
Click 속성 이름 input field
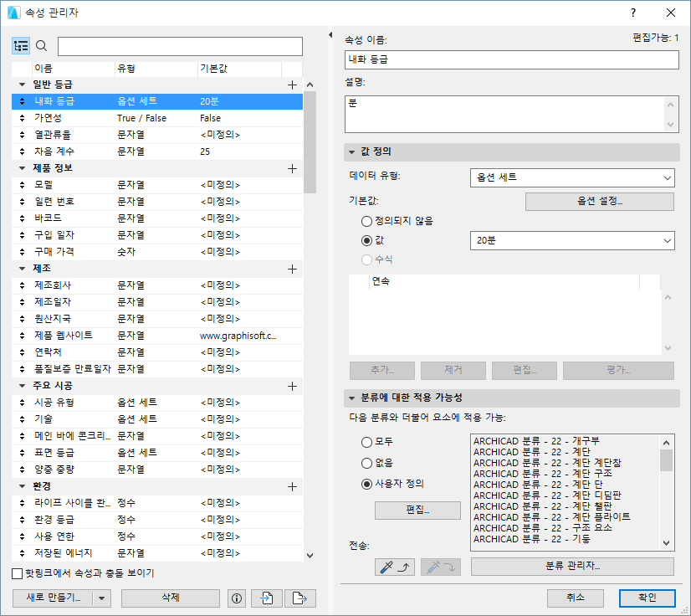(512, 60)
